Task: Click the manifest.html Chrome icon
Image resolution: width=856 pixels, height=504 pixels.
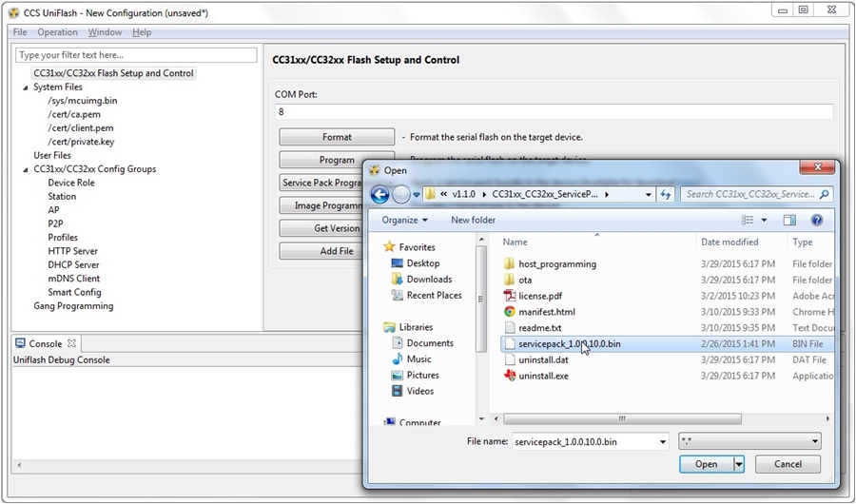Action: pos(510,312)
